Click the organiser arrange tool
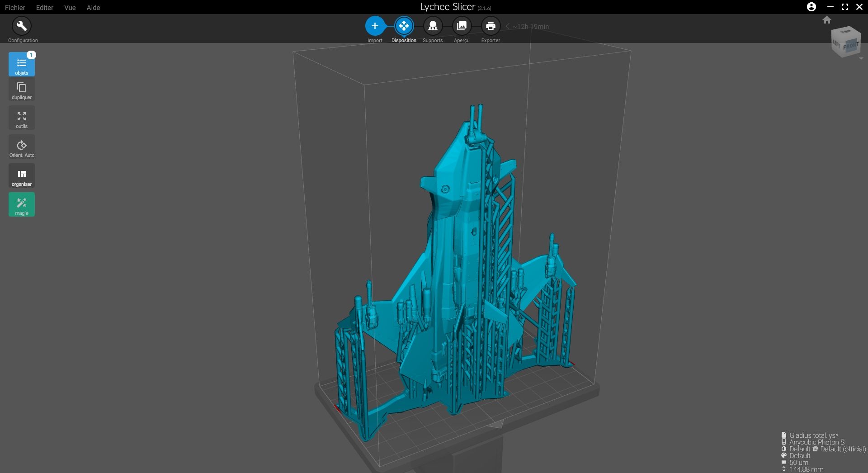Viewport: 868px width, 473px height. 21,176
